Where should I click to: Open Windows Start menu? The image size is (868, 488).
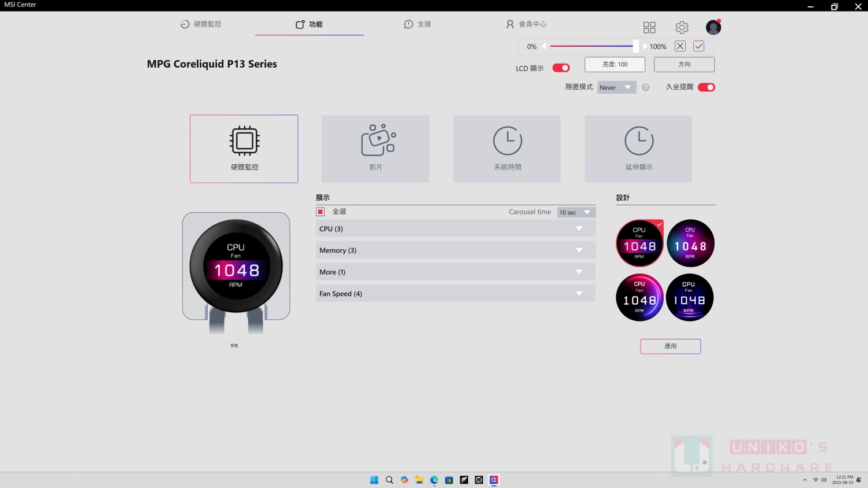(x=374, y=480)
